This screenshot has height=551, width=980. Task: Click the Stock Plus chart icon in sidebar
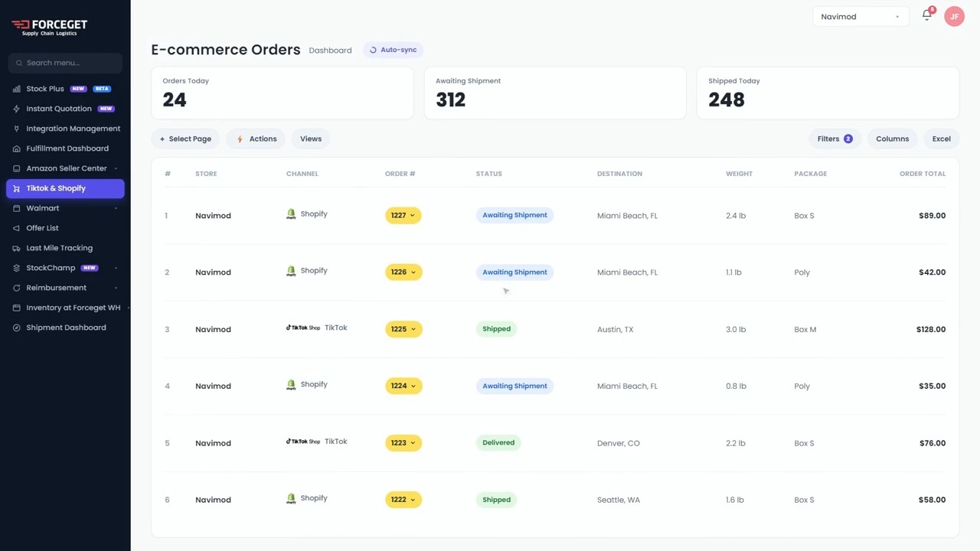click(x=17, y=89)
